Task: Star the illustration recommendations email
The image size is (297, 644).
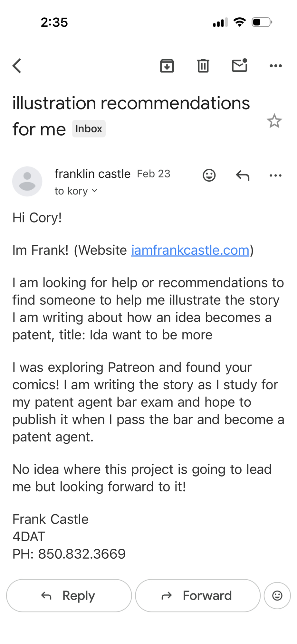Action: point(274,121)
